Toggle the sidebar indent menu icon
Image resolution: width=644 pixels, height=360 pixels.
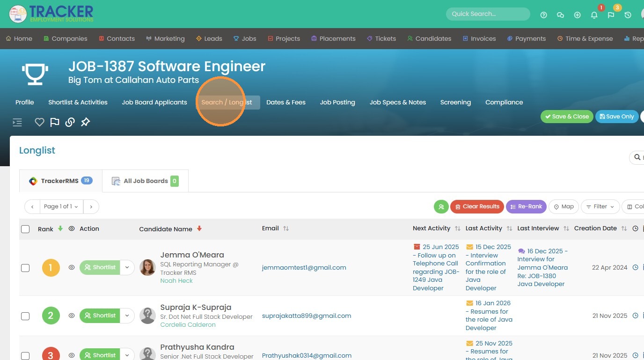click(x=17, y=123)
